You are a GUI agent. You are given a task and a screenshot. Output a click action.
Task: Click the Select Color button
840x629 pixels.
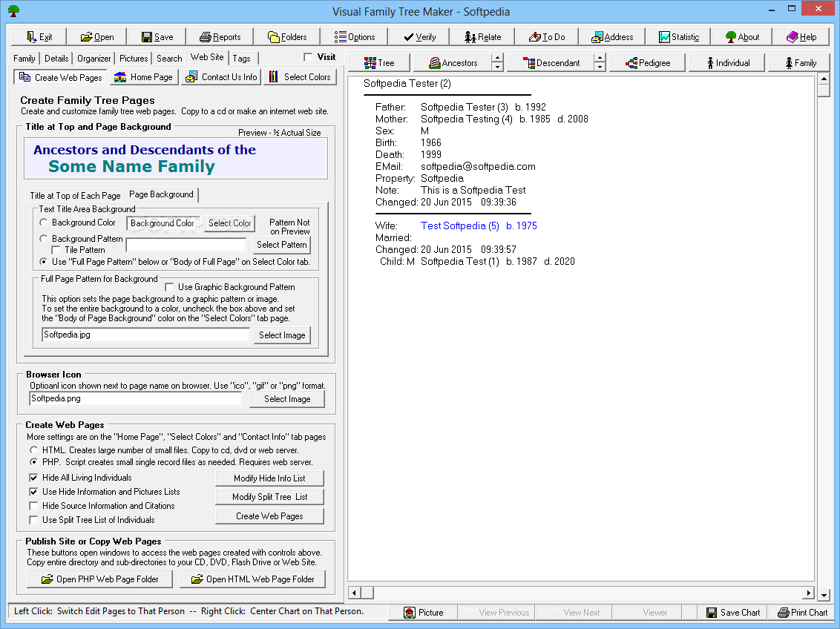click(230, 223)
